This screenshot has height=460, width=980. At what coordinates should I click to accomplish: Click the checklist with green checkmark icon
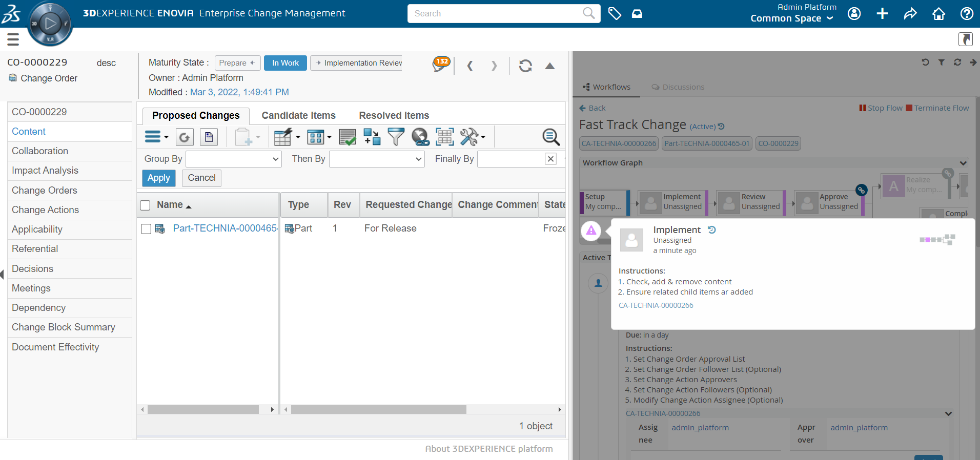point(348,137)
